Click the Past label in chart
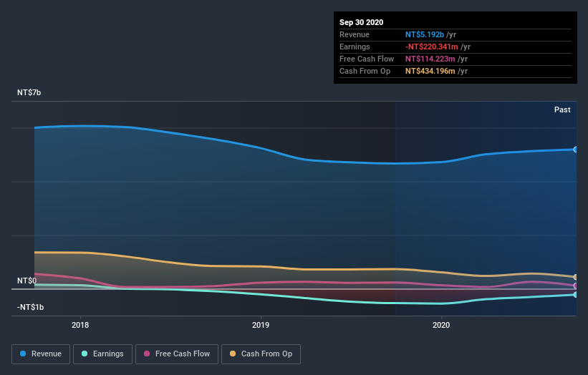Image resolution: width=588 pixels, height=375 pixels. [562, 109]
